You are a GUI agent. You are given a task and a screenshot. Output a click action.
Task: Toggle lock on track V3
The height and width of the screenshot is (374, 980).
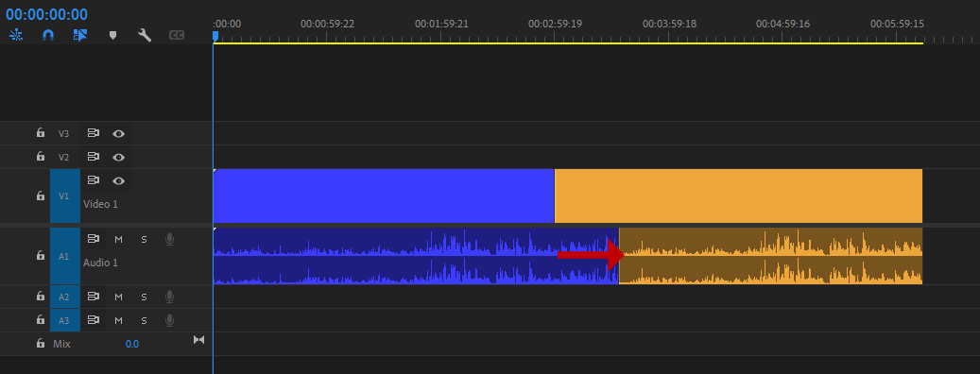[41, 133]
